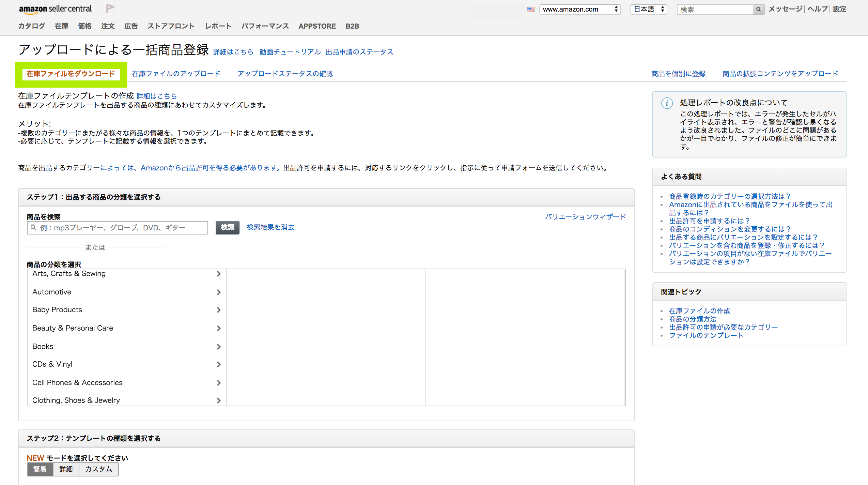Click the product search input field
Image resolution: width=868 pixels, height=485 pixels.
118,228
